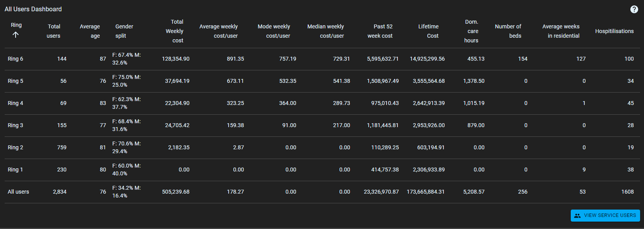Sort by Total users column header

tap(54, 31)
